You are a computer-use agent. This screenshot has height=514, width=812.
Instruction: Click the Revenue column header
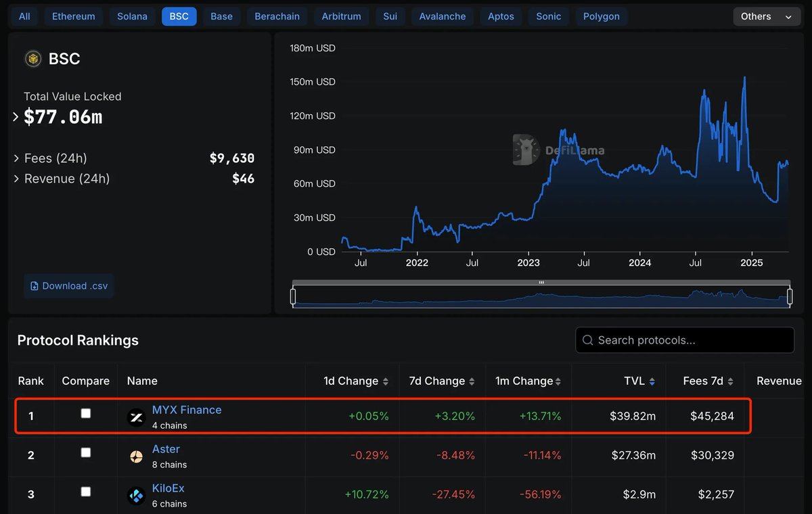point(779,381)
